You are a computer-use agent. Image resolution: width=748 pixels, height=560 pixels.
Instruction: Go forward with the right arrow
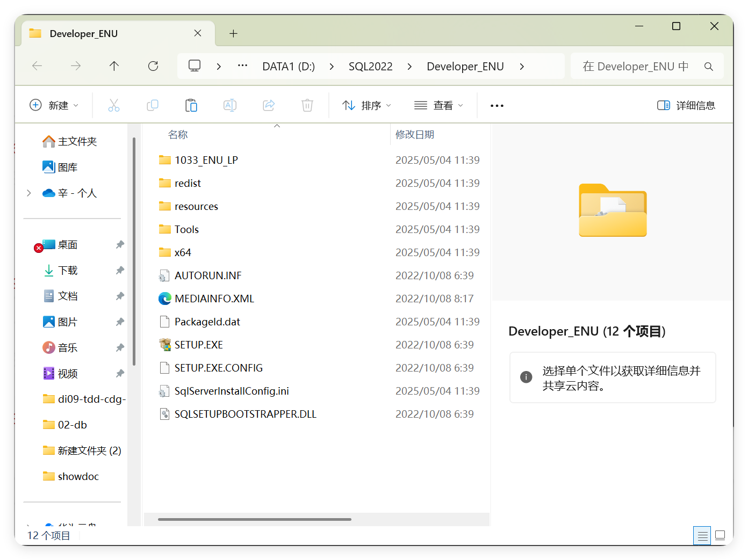76,66
